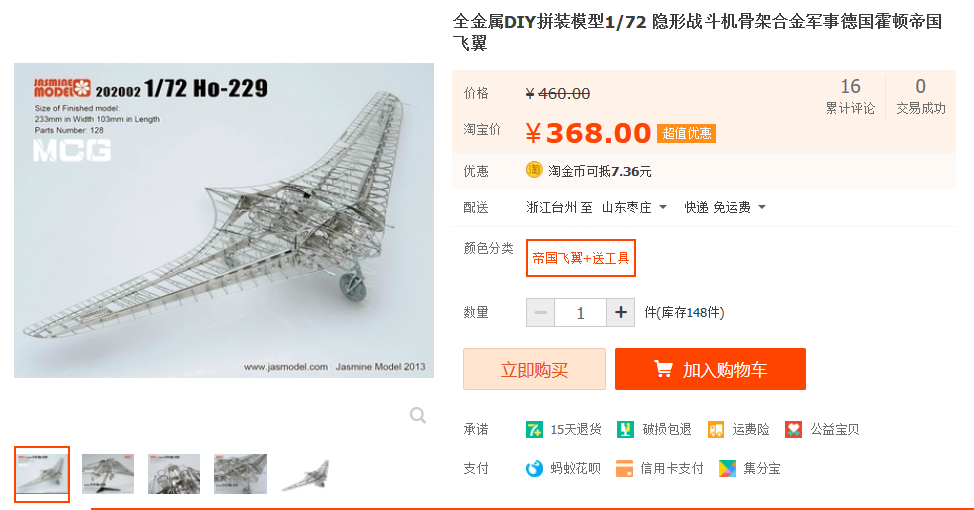The height and width of the screenshot is (510, 974).
Task: Click the quantity input field
Action: [580, 312]
